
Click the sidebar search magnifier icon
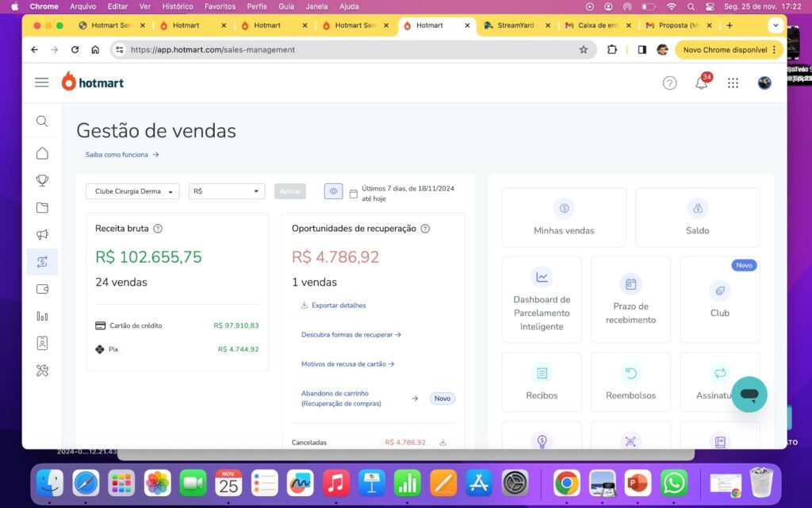42,121
